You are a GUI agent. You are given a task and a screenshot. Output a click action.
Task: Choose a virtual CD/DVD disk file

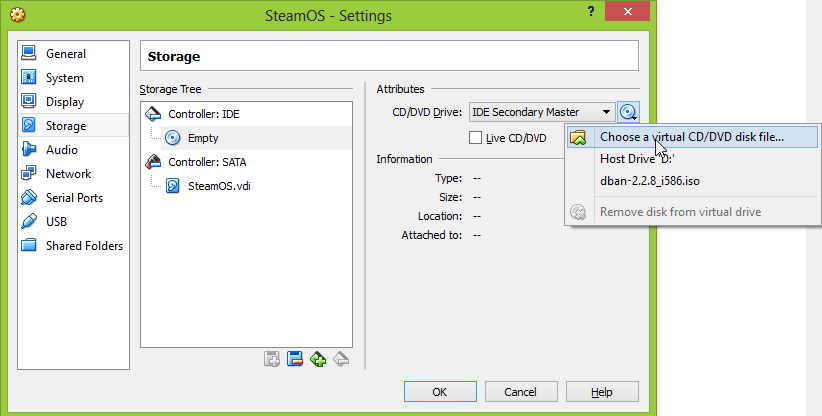pyautogui.click(x=692, y=137)
